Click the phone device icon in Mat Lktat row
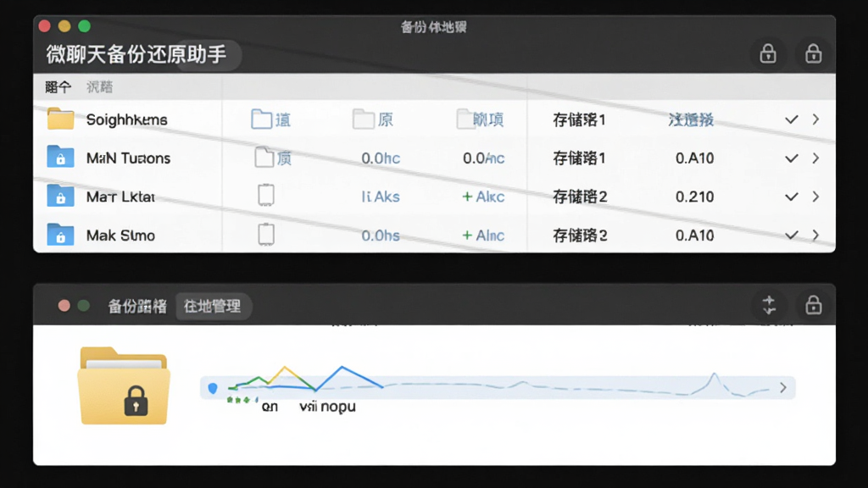The image size is (868, 488). click(x=266, y=196)
